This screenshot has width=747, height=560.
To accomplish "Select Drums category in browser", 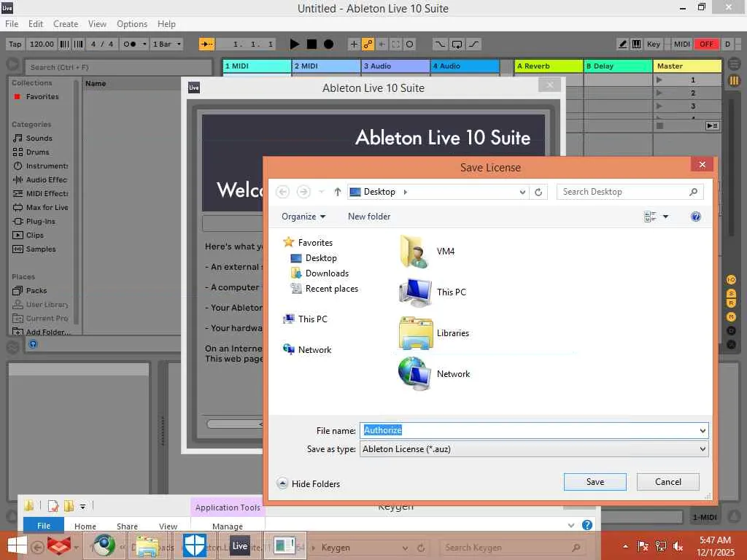I will tap(37, 152).
